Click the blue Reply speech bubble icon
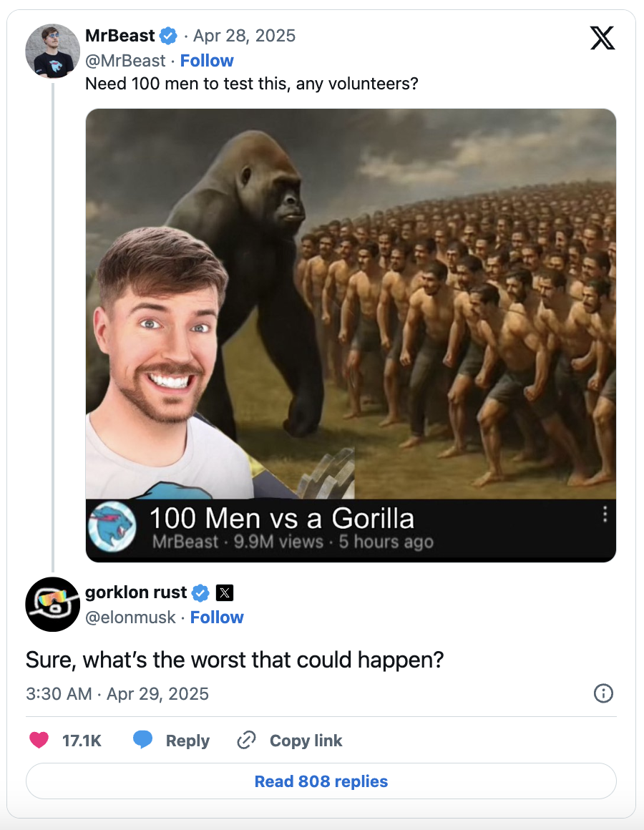The image size is (644, 830). (143, 741)
